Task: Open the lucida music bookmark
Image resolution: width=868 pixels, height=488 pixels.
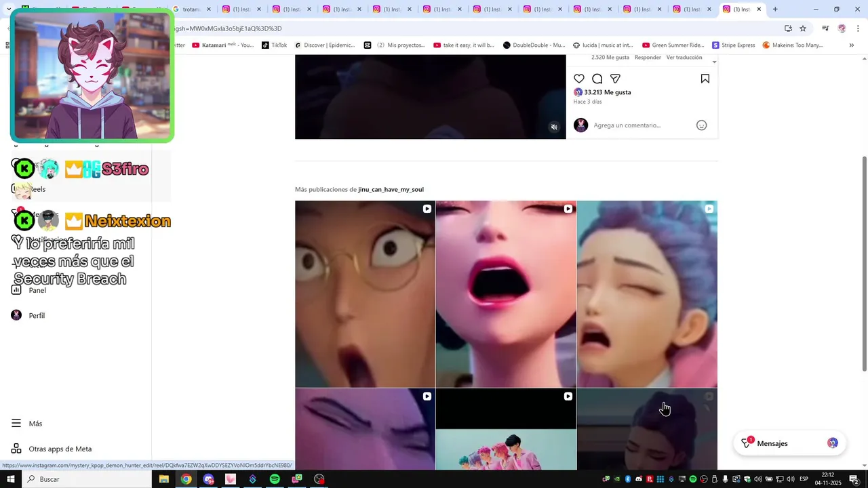Action: point(603,45)
